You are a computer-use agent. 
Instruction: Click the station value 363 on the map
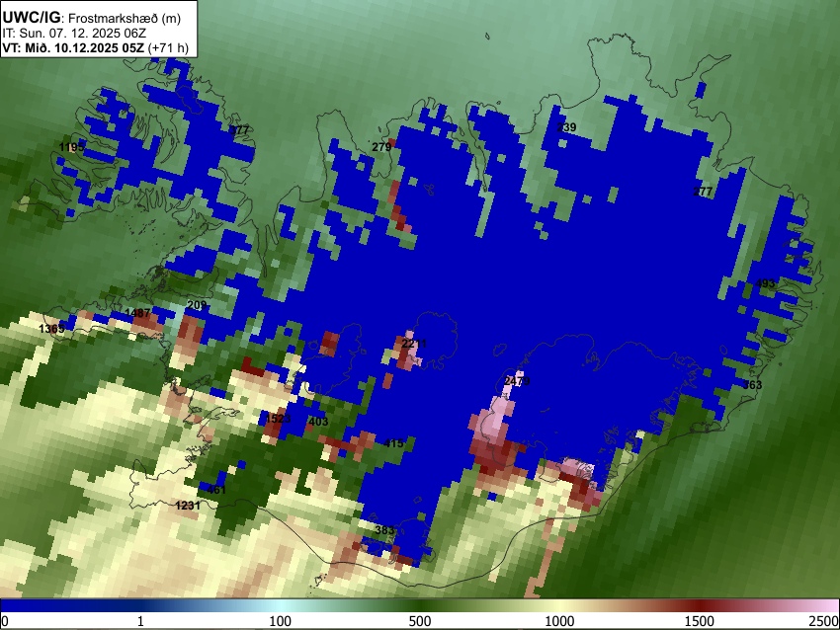point(752,385)
